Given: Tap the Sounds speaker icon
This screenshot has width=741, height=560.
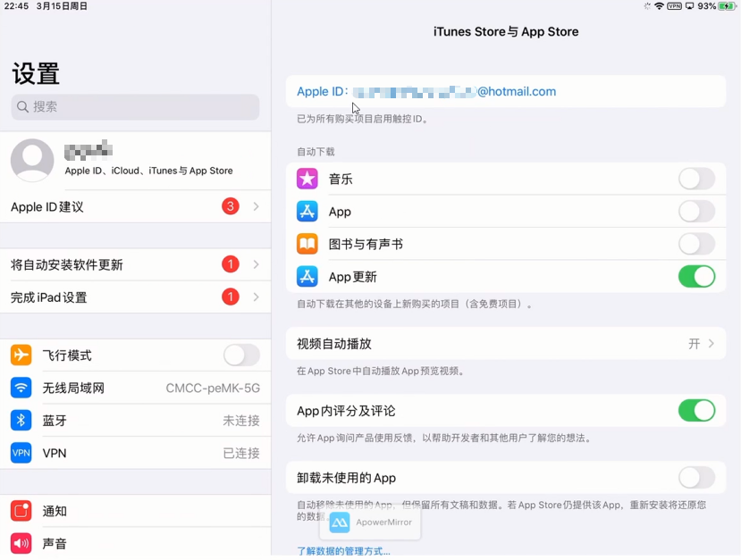Looking at the screenshot, I should click(21, 543).
